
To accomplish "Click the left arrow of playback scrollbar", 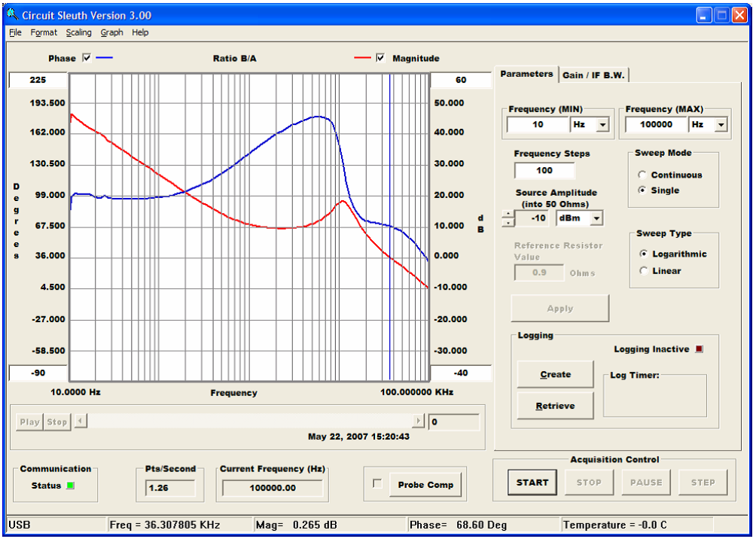I will (x=81, y=422).
